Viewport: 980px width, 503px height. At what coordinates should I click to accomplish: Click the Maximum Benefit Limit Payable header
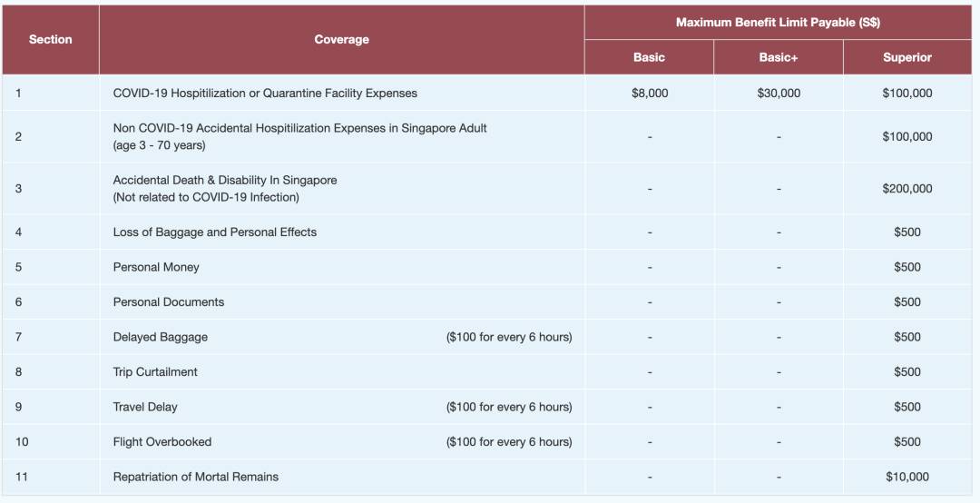(x=778, y=22)
